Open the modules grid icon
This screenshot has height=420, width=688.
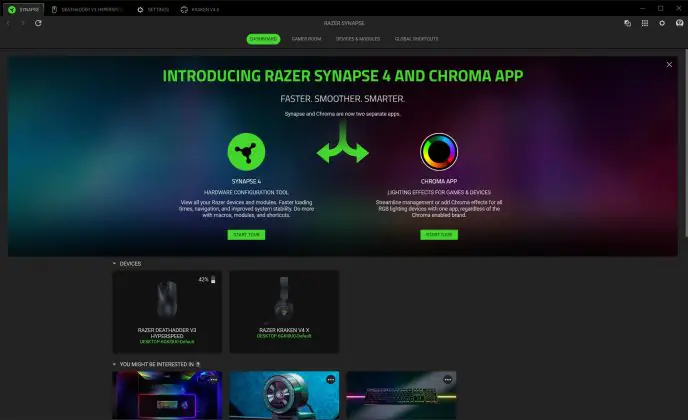point(645,23)
